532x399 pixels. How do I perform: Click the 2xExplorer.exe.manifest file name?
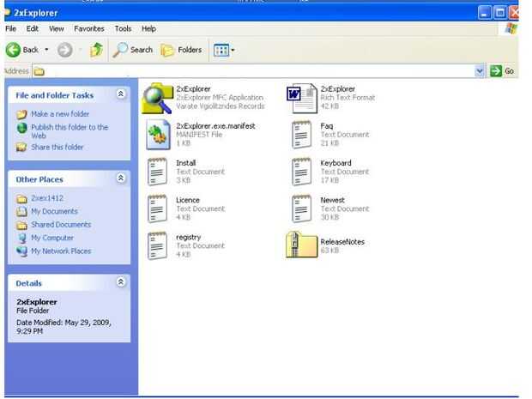(x=215, y=126)
